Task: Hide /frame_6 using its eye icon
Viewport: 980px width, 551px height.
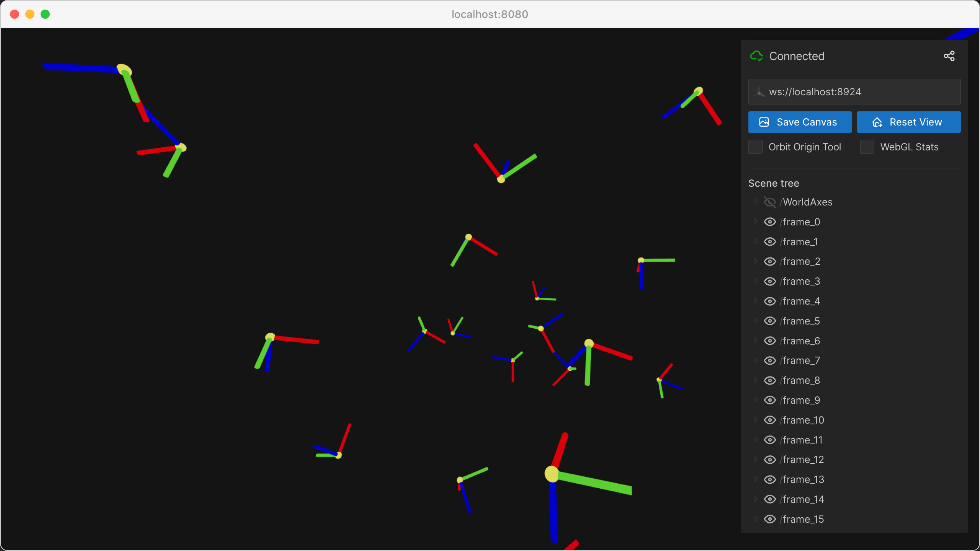Action: pos(770,341)
